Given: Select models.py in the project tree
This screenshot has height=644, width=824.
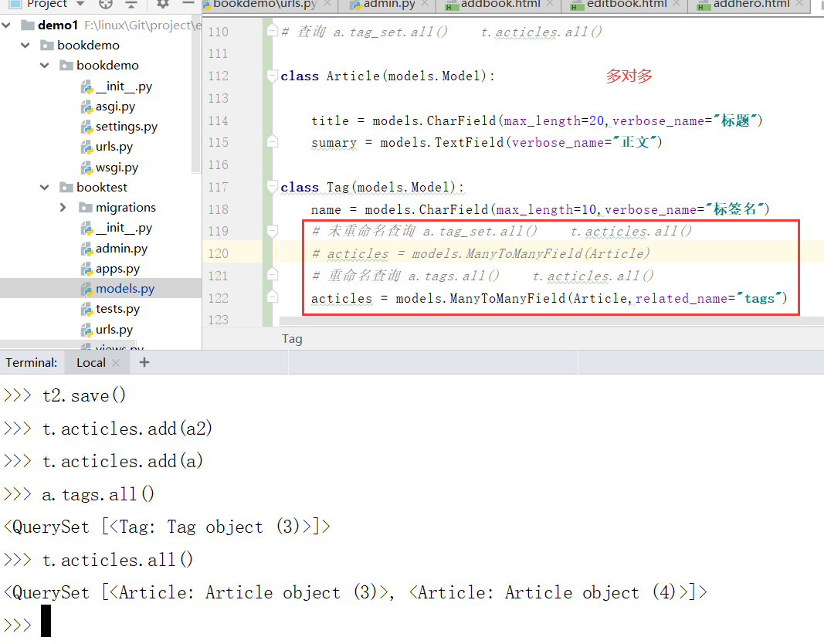Looking at the screenshot, I should click(125, 288).
